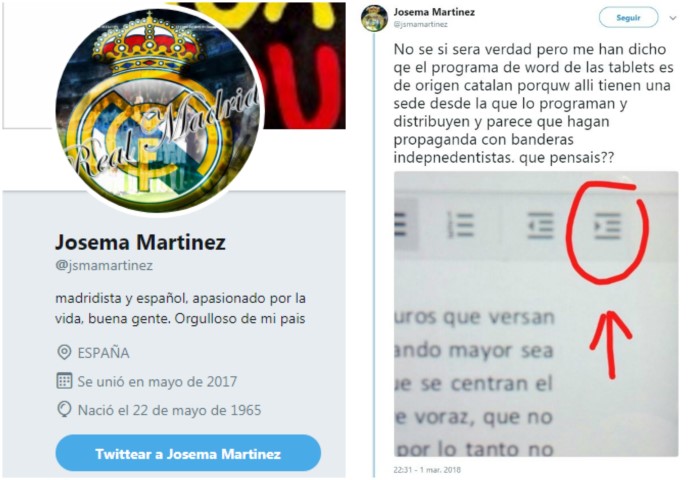Click small Real Madrid avatar in tweet header
Viewport: 694px width, 480px height.
click(374, 18)
